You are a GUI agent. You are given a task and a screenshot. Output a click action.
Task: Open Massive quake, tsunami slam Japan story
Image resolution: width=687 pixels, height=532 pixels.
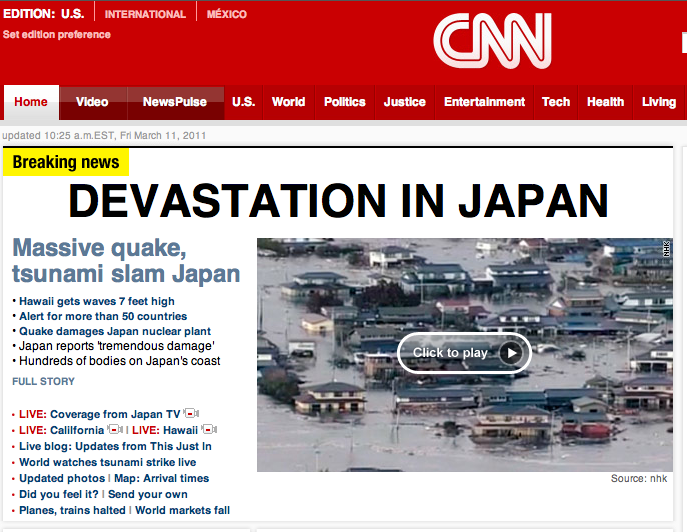[x=126, y=261]
